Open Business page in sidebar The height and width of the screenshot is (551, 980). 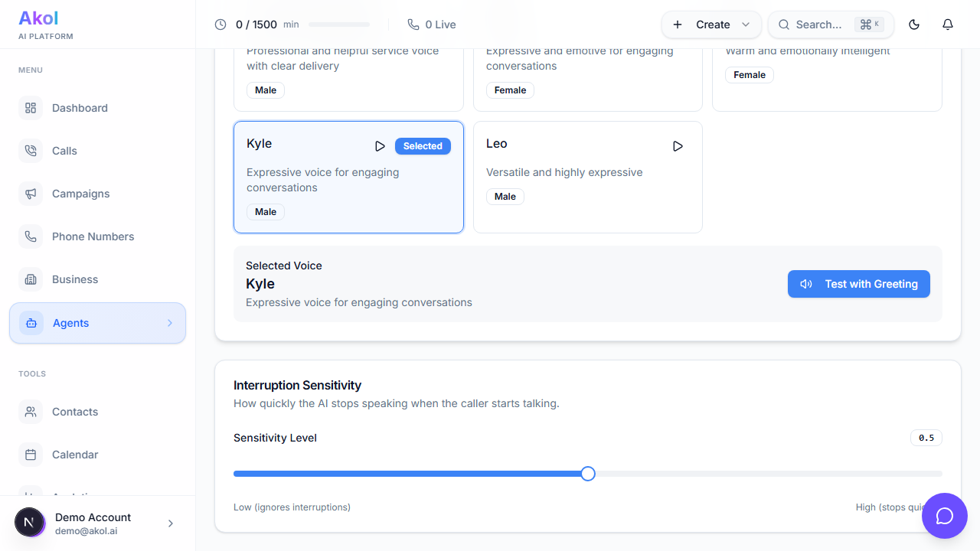tap(74, 279)
